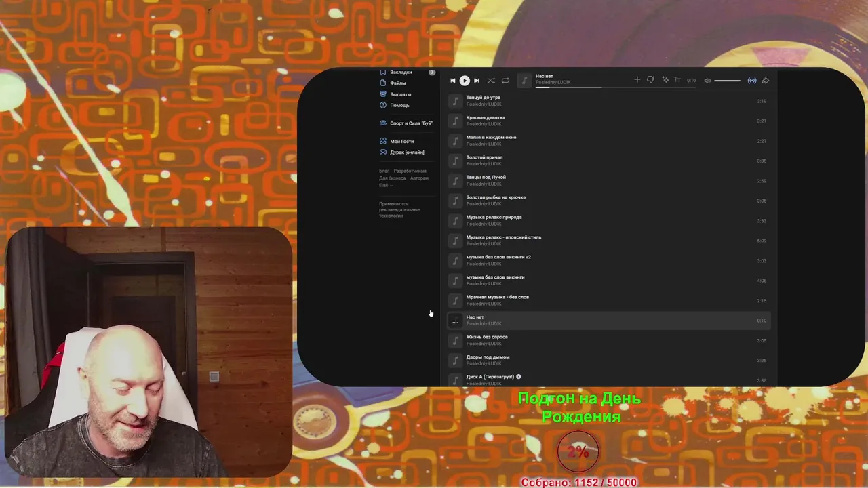Play the track Диск А (Перезагруз!)

tap(610, 380)
